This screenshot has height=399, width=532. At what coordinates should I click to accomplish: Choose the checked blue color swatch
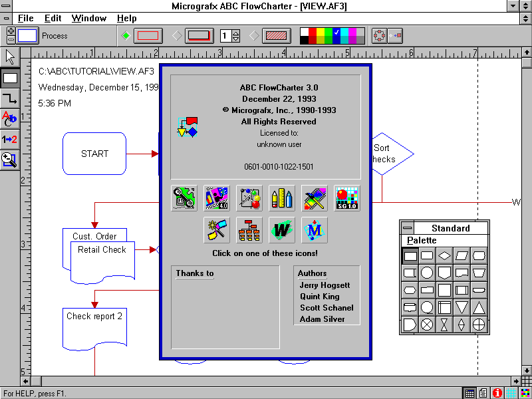(x=336, y=32)
